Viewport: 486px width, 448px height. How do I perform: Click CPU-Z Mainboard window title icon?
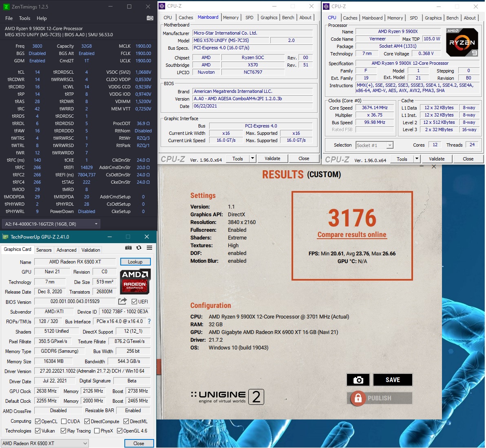[162, 6]
